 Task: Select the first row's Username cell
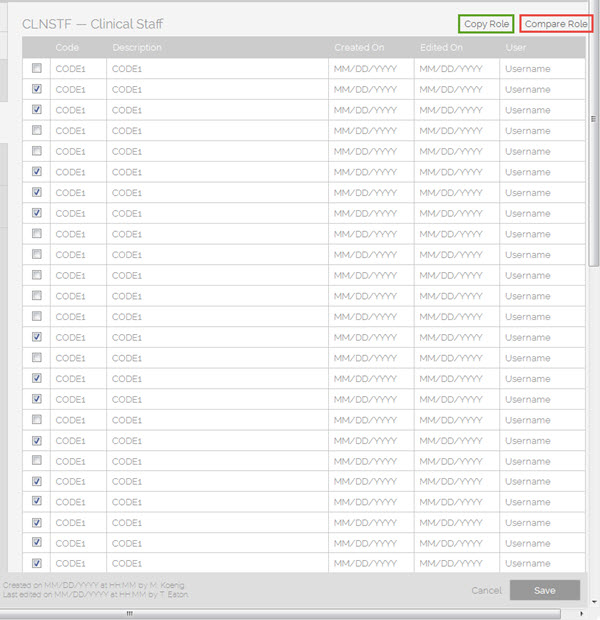coord(528,68)
